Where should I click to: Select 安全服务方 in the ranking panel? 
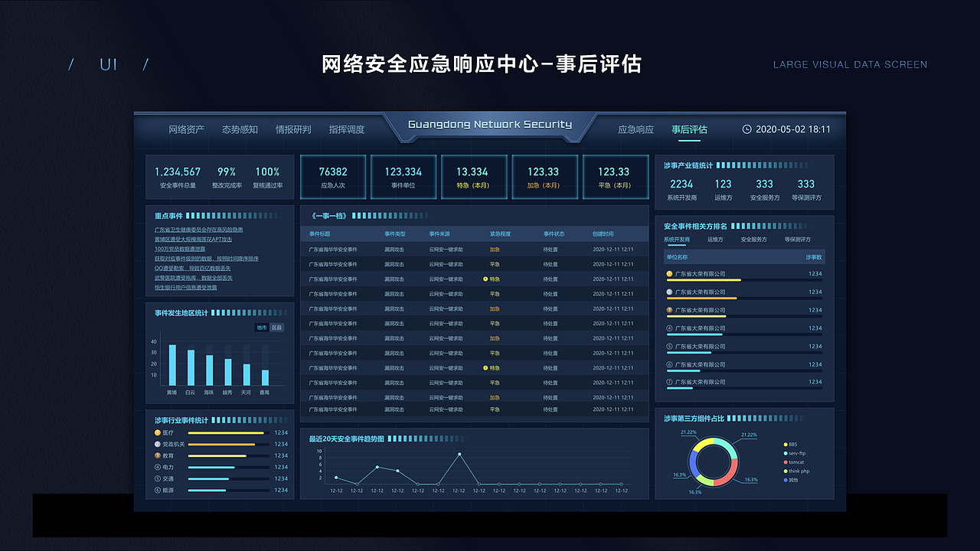click(754, 240)
